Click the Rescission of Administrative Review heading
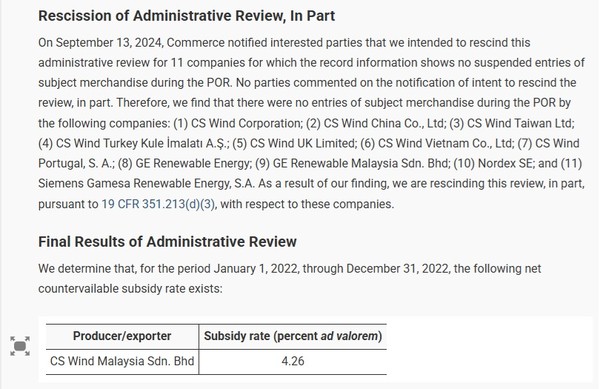The width and height of the screenshot is (600, 389). [186, 16]
